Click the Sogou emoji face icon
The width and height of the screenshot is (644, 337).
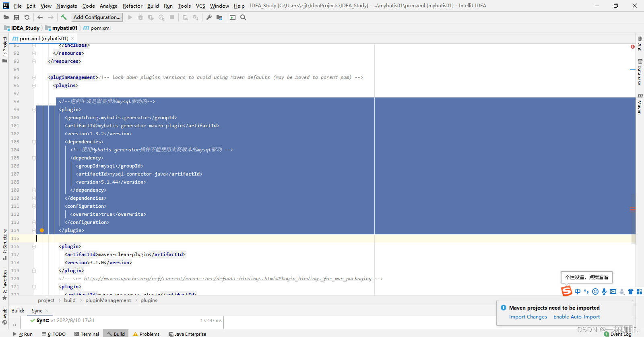pos(595,292)
